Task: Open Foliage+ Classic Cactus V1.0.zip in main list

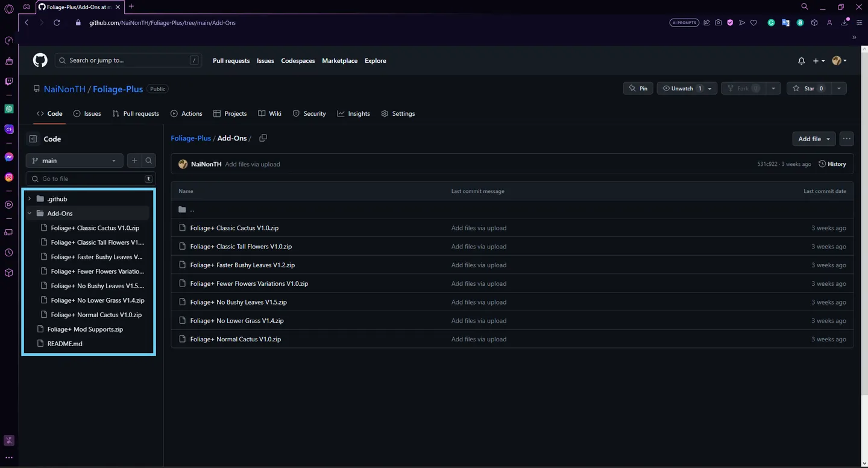Action: pyautogui.click(x=234, y=228)
